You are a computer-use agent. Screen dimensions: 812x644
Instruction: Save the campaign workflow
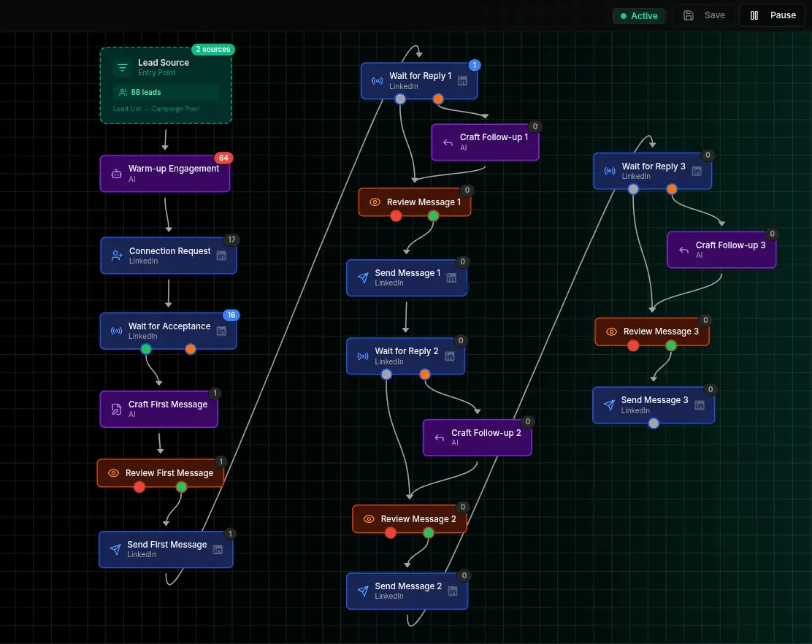[x=704, y=15]
